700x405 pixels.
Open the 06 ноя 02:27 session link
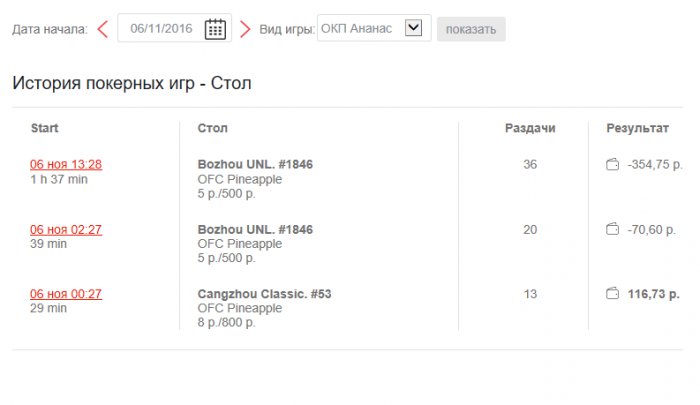pos(66,230)
